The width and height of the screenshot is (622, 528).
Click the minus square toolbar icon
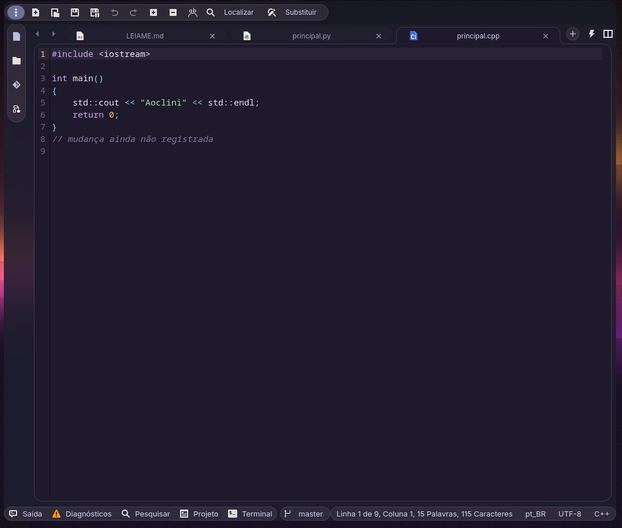(x=173, y=12)
